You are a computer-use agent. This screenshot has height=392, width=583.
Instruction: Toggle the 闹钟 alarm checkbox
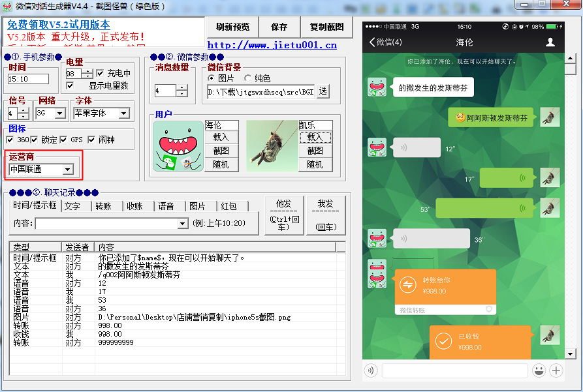point(91,140)
